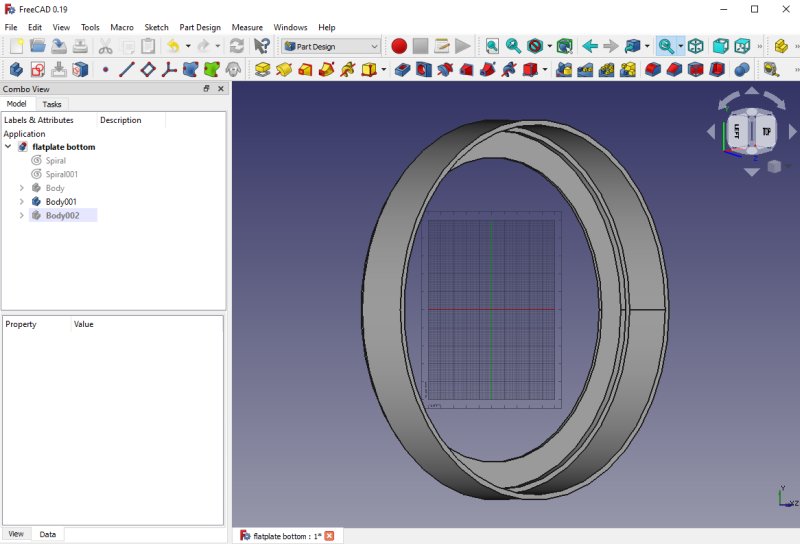
Task: Select the Thickness tool
Action: tap(717, 69)
